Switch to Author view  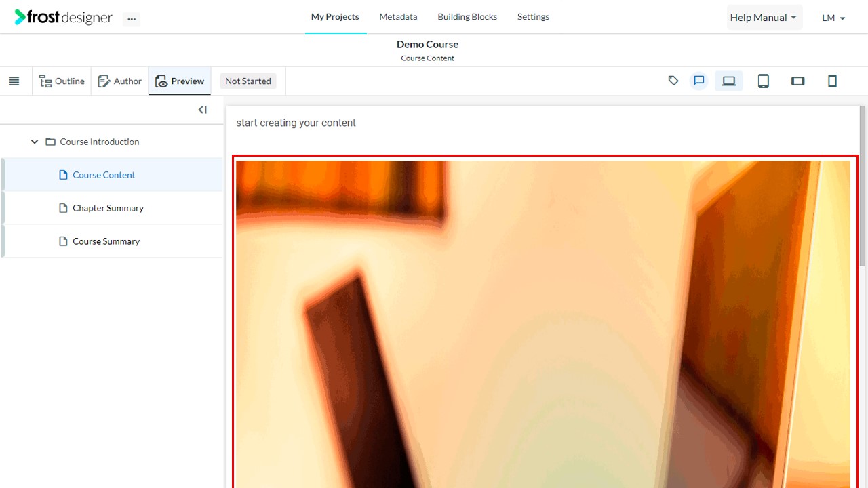pos(120,81)
